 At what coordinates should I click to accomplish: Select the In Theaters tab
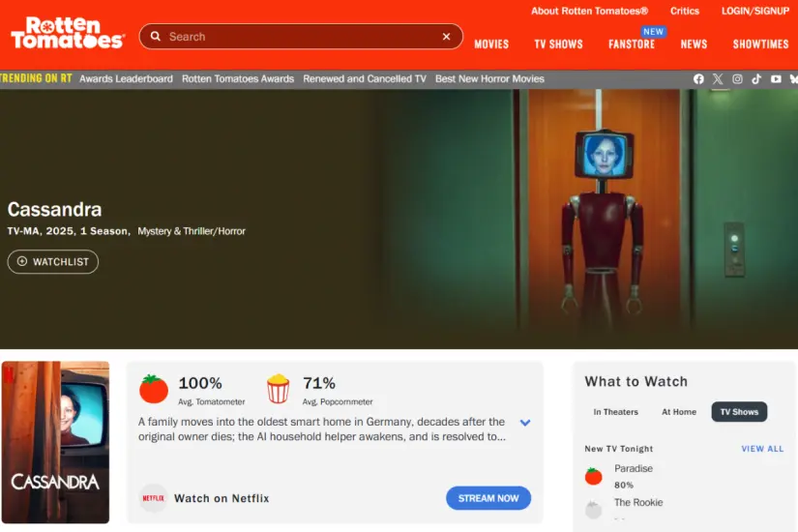point(615,412)
